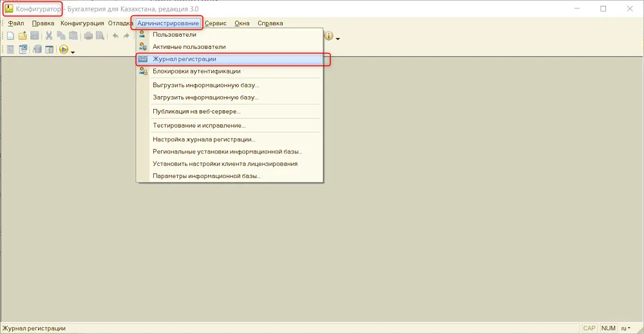
Task: Open the Справка menu
Action: tap(270, 23)
